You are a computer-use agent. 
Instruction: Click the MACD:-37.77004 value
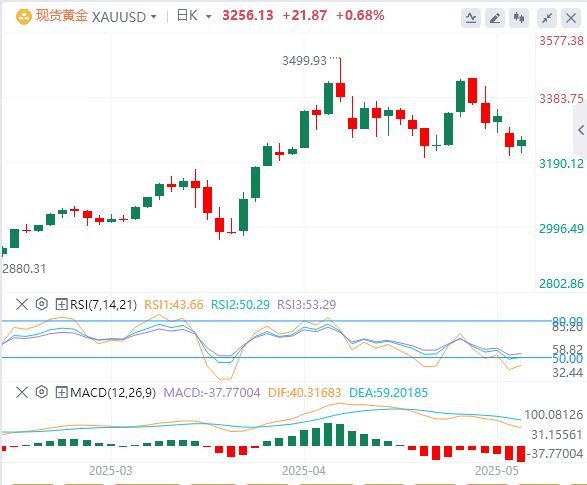click(x=212, y=393)
